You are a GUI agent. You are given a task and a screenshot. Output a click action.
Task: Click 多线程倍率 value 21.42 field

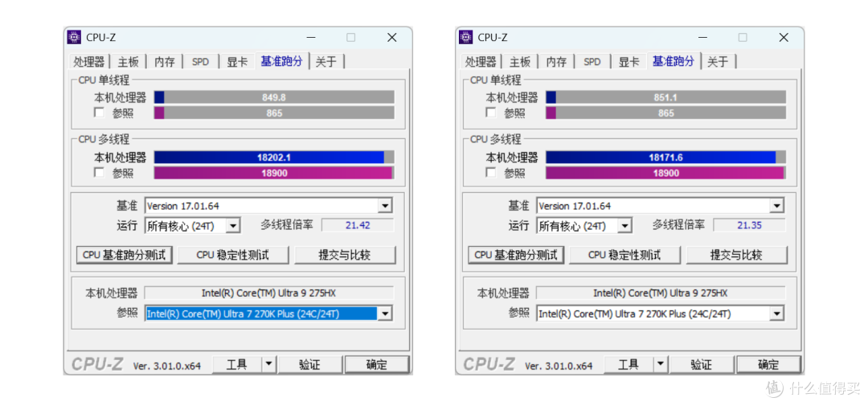[358, 225]
